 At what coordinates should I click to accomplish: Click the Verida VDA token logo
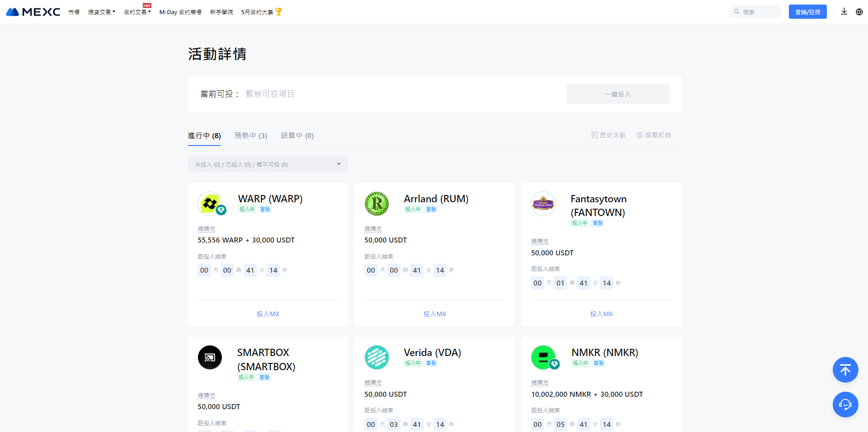377,357
